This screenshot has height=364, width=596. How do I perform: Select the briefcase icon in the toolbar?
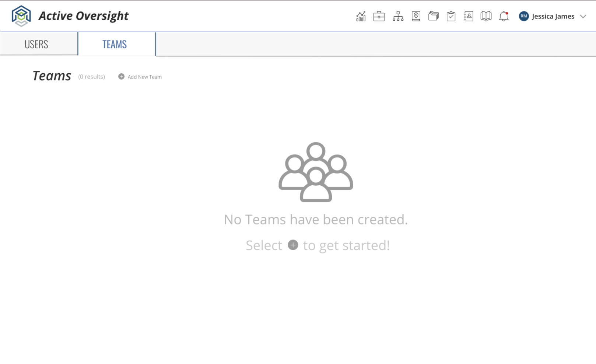pos(379,16)
